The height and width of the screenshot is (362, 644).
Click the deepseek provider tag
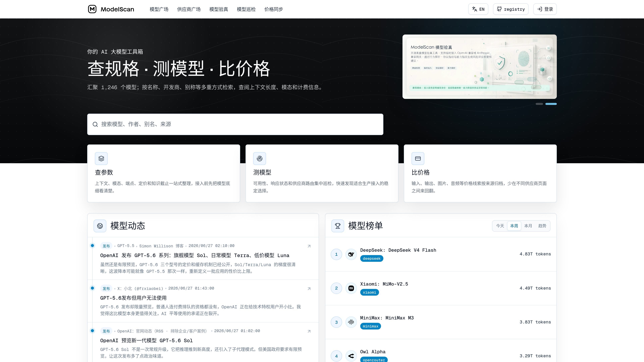tap(371, 259)
